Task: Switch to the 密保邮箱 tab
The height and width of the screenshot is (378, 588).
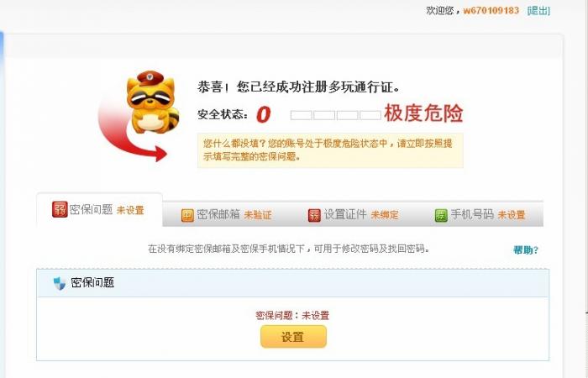Action: point(226,215)
